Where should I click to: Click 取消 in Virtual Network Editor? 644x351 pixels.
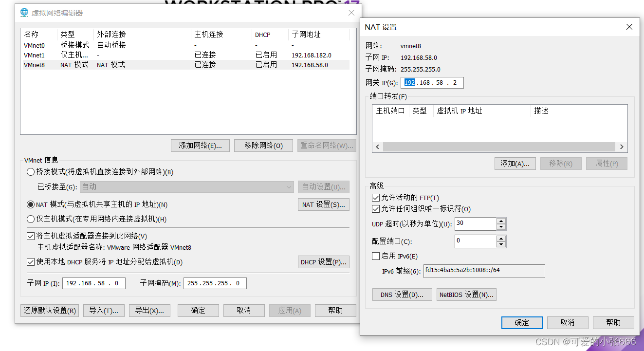(x=244, y=311)
